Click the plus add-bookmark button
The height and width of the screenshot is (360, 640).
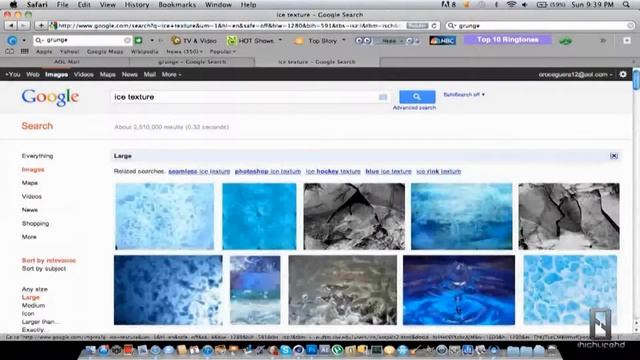point(41,26)
